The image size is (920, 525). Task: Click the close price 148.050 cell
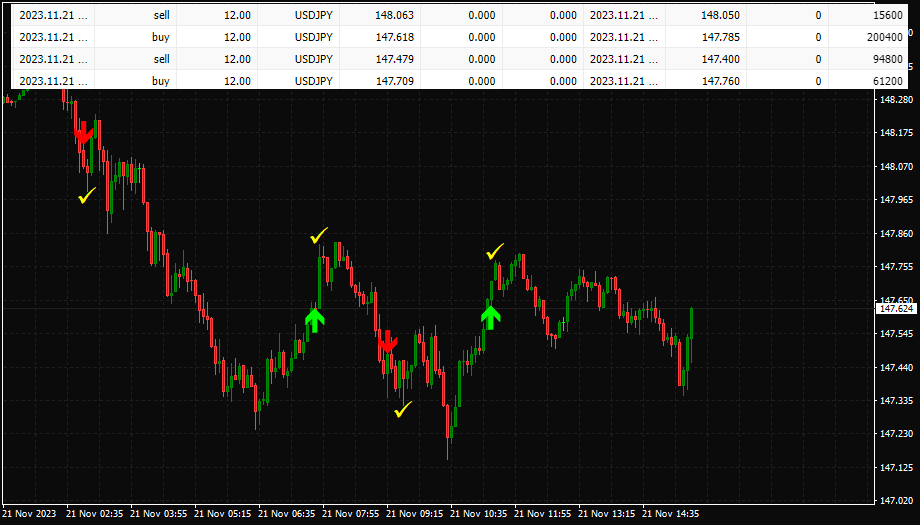coord(706,15)
